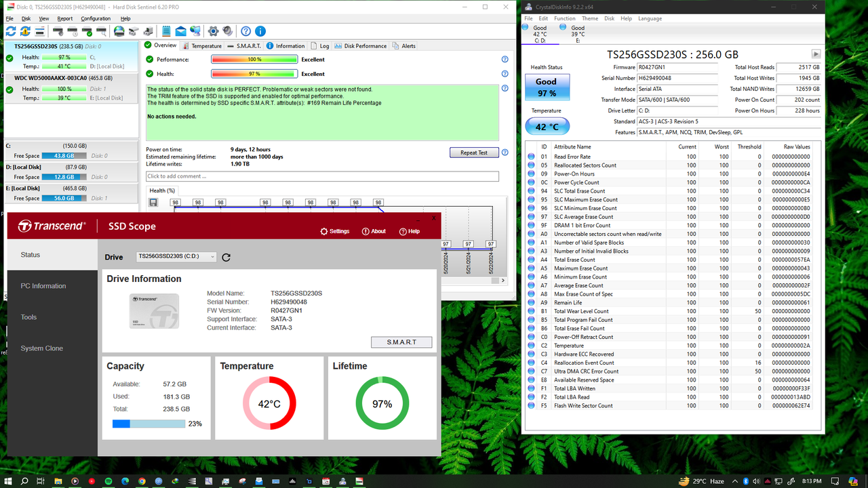
Task: Click the 23% capacity bar in SSD Scope
Action: 149,424
